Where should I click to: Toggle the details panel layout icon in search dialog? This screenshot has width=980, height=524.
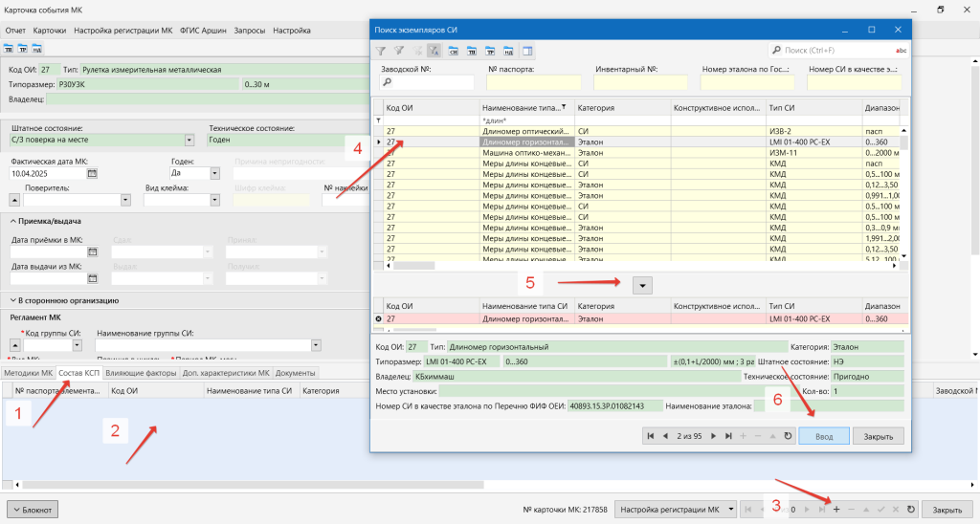pos(527,52)
